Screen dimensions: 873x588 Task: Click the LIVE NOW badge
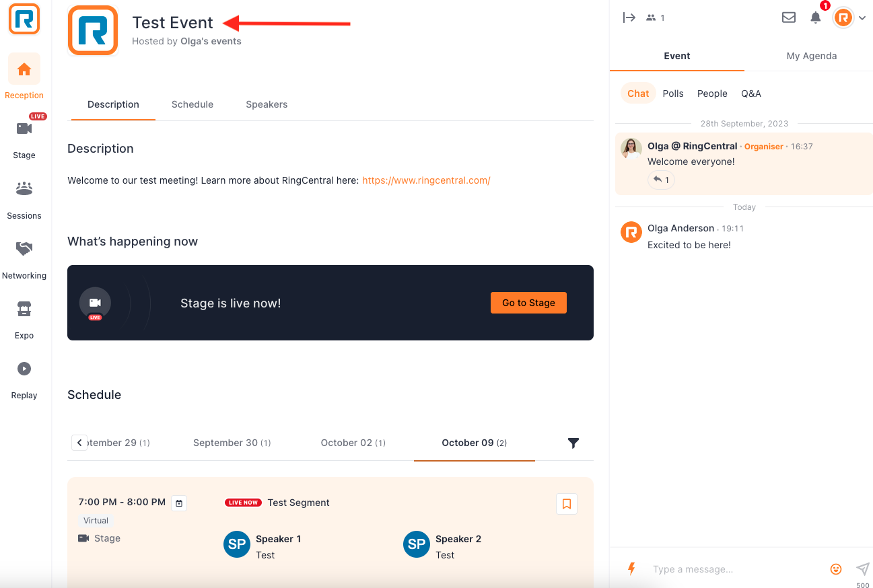(x=243, y=503)
